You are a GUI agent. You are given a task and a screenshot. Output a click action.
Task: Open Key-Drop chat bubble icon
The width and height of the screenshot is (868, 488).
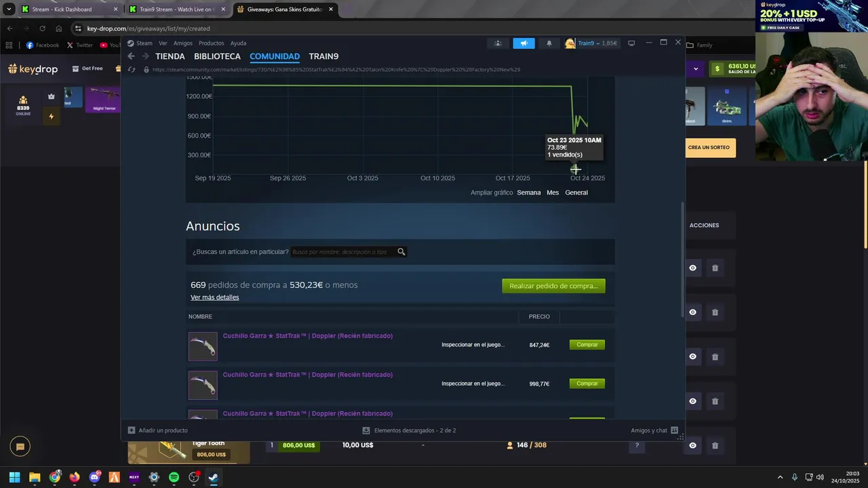(20, 447)
